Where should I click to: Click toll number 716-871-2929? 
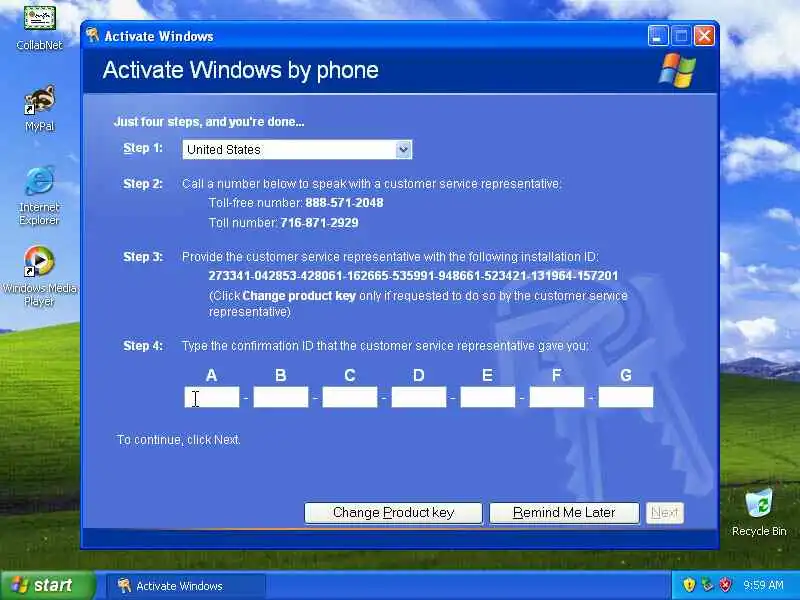(x=319, y=222)
